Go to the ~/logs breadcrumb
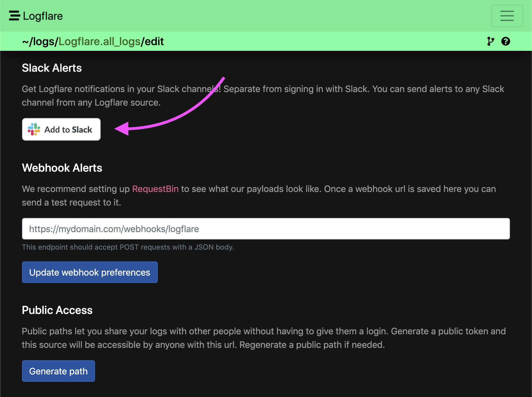The image size is (532, 397). pos(40,42)
